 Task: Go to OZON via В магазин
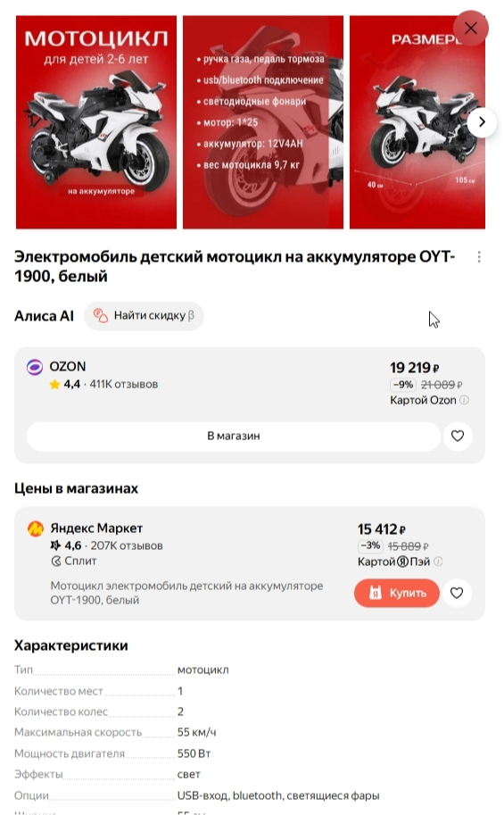click(234, 437)
